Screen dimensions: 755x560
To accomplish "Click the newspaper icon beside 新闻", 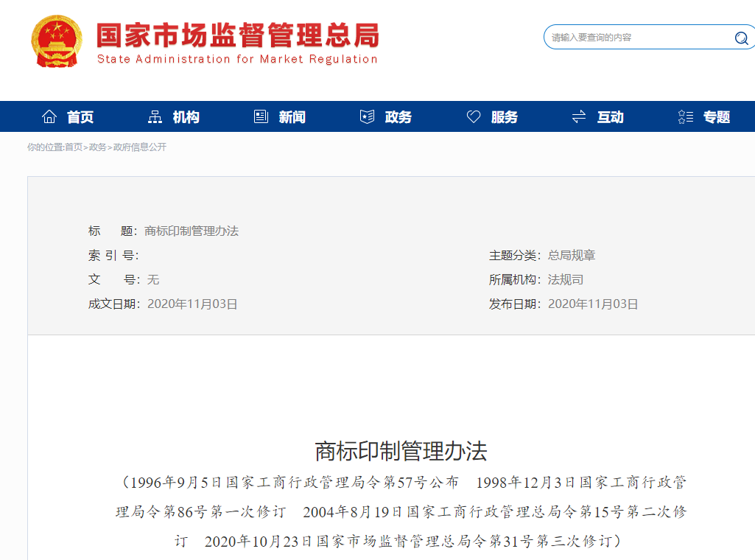I will coord(261,117).
